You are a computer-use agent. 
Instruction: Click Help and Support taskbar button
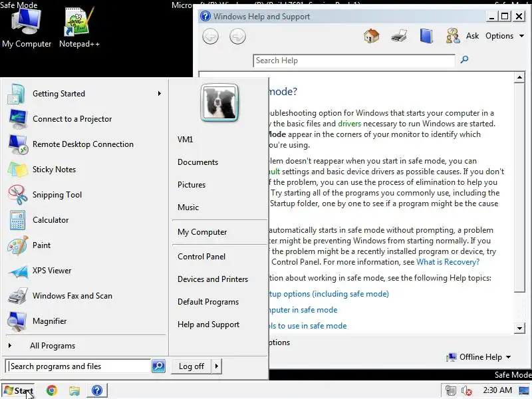tap(97, 390)
